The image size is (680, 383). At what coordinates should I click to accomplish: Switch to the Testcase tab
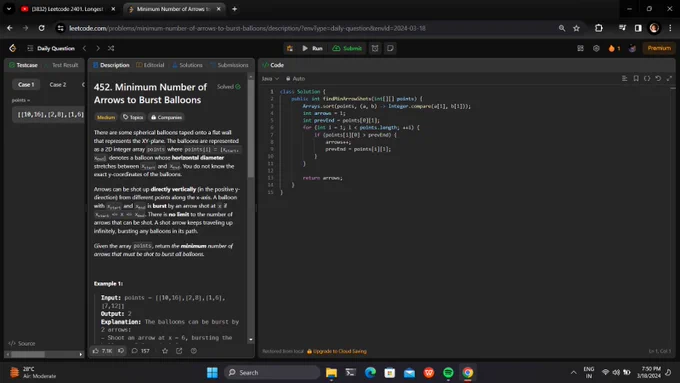23,65
